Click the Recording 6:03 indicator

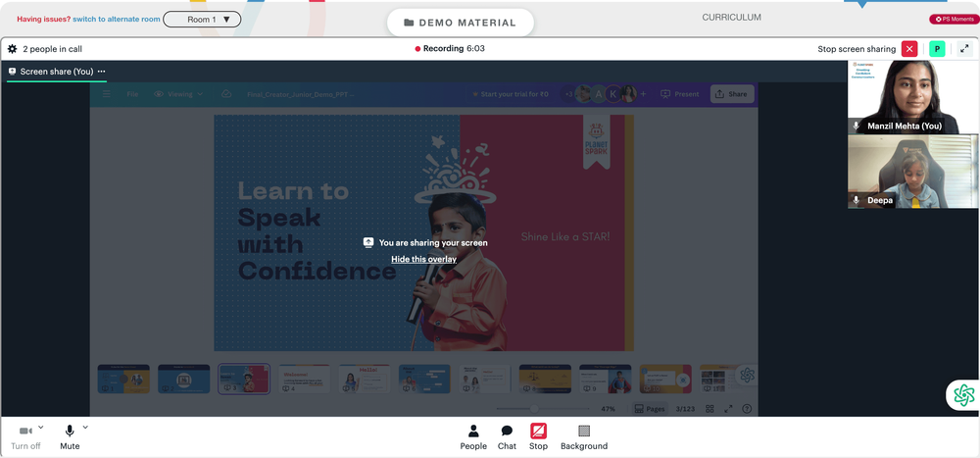450,49
